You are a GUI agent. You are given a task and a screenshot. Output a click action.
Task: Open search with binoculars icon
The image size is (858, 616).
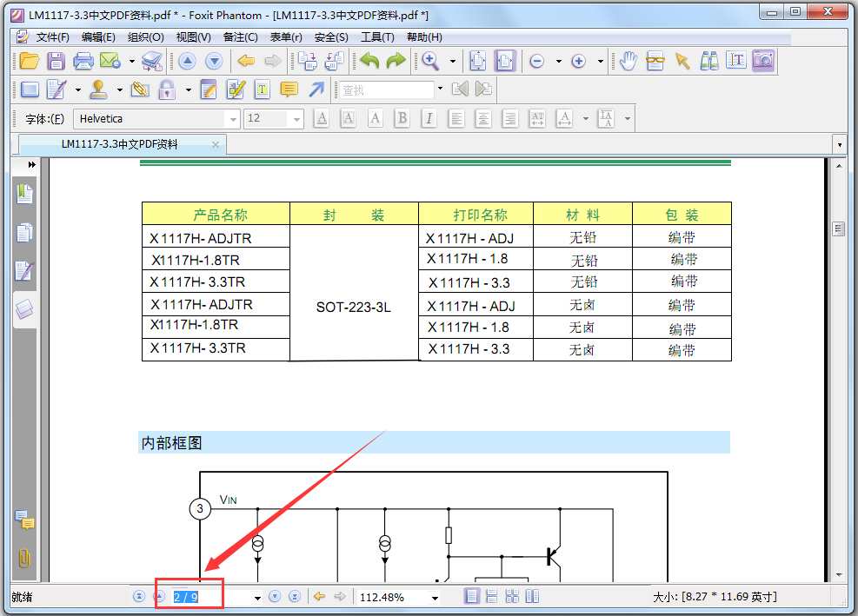coord(709,61)
